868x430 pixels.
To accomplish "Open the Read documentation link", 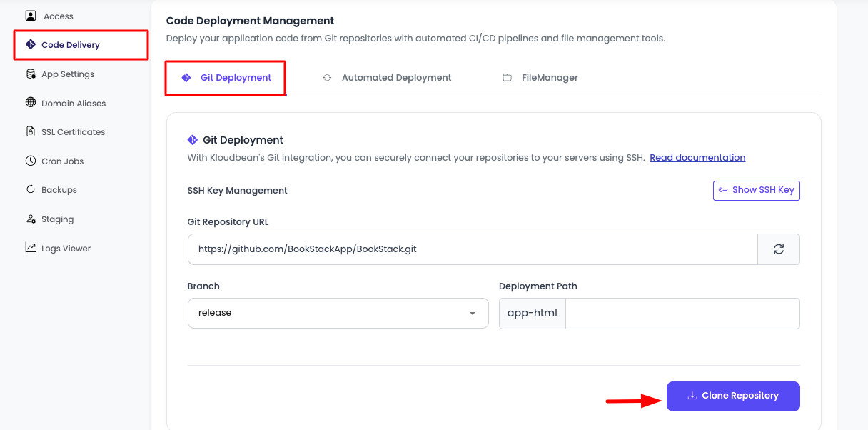I will point(697,157).
